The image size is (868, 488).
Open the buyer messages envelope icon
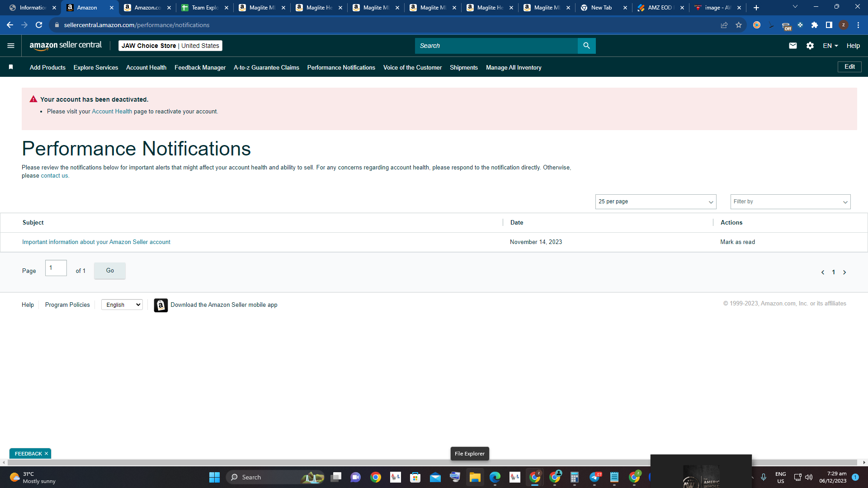point(793,46)
